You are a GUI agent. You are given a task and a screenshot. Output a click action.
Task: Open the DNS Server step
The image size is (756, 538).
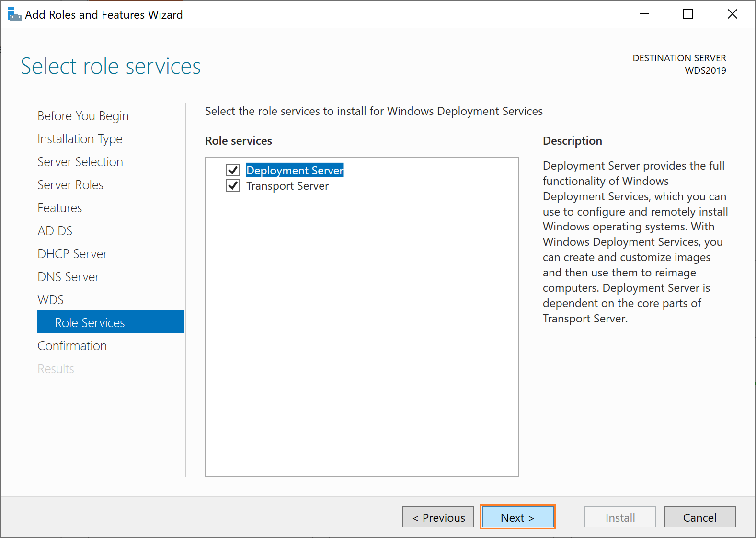[x=69, y=277]
